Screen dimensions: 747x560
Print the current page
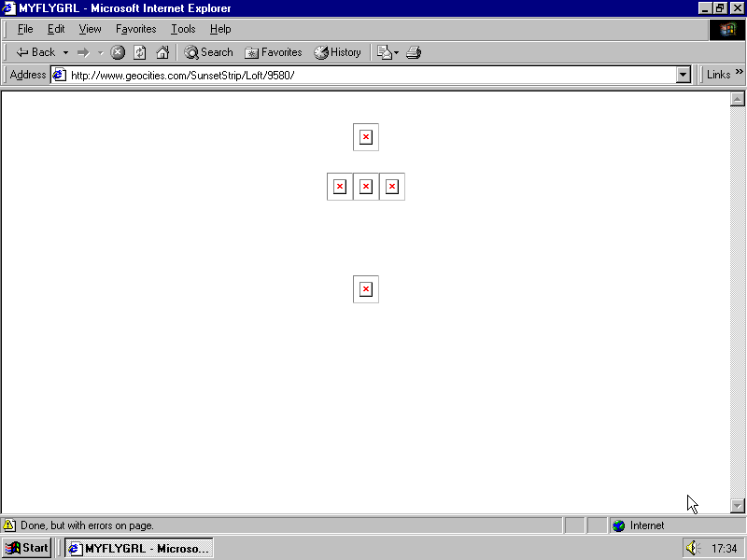(x=414, y=52)
